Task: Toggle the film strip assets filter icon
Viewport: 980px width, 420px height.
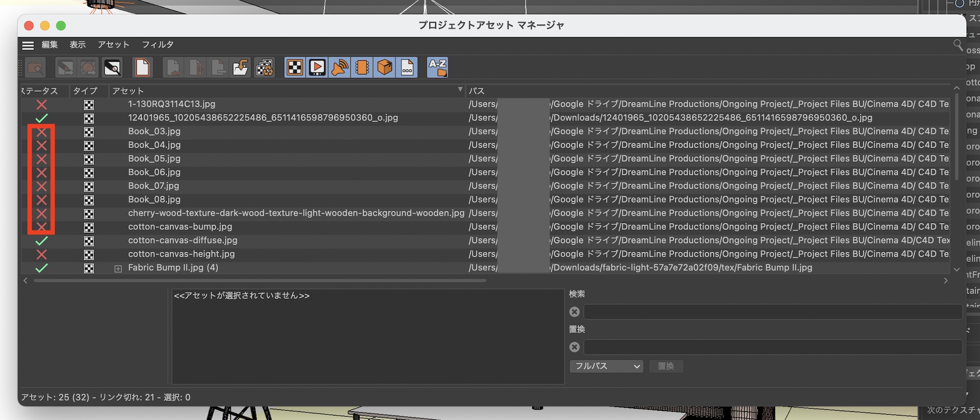Action: point(362,68)
